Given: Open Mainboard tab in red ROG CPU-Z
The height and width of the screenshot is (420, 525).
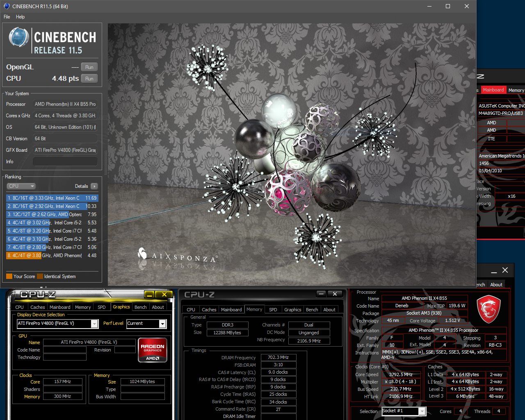Looking at the screenshot, I should click(x=493, y=90).
